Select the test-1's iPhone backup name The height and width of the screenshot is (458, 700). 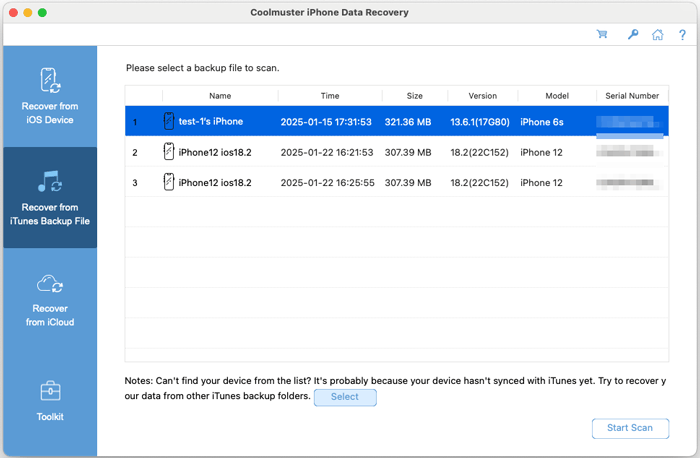(x=211, y=121)
